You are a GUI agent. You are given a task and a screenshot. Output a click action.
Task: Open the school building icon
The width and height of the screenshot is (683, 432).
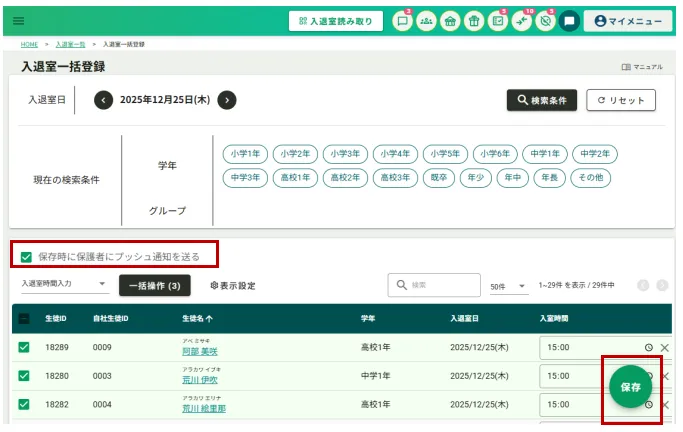coord(450,21)
